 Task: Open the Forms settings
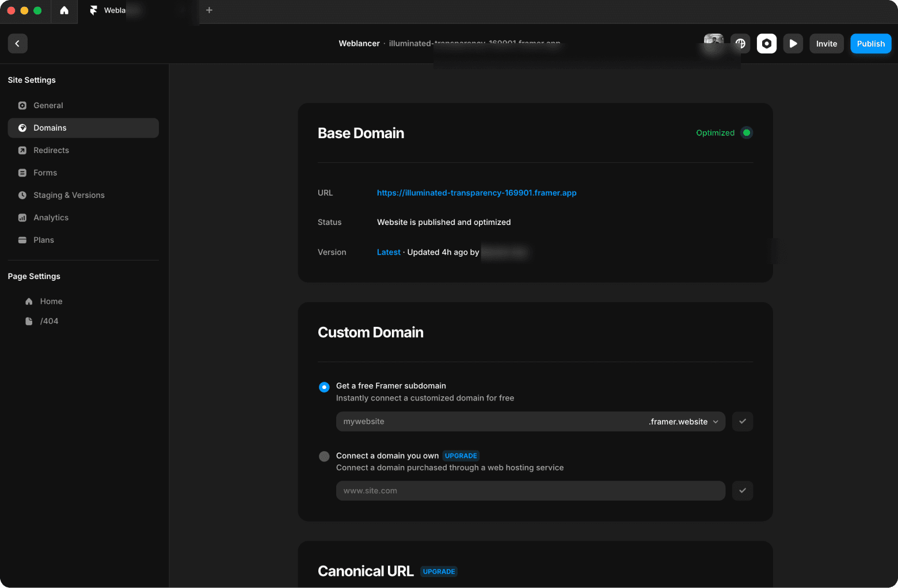[83, 173]
